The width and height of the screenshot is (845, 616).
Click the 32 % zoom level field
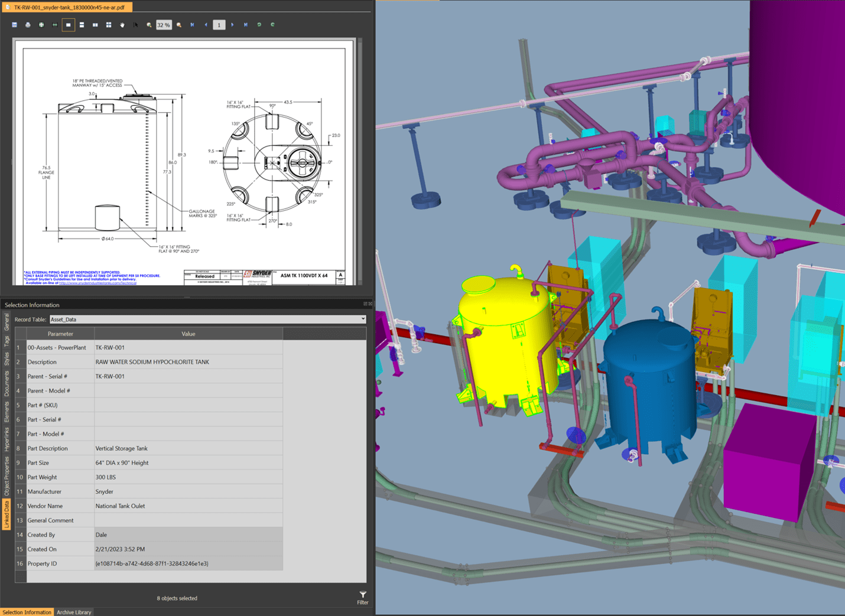[x=164, y=25]
